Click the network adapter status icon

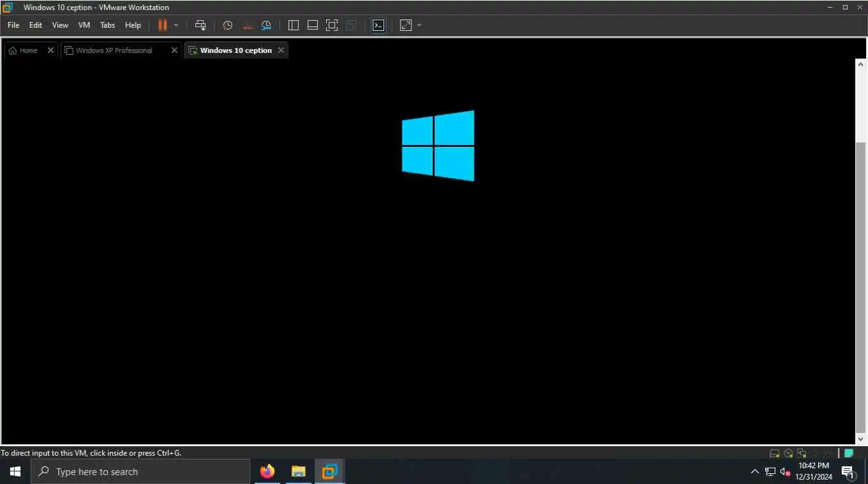coord(802,453)
